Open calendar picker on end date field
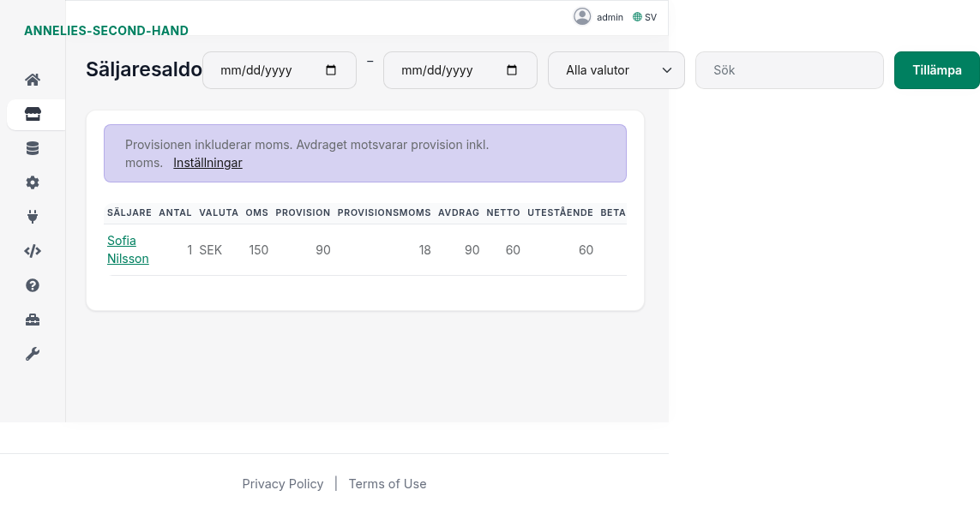980x514 pixels. [512, 70]
